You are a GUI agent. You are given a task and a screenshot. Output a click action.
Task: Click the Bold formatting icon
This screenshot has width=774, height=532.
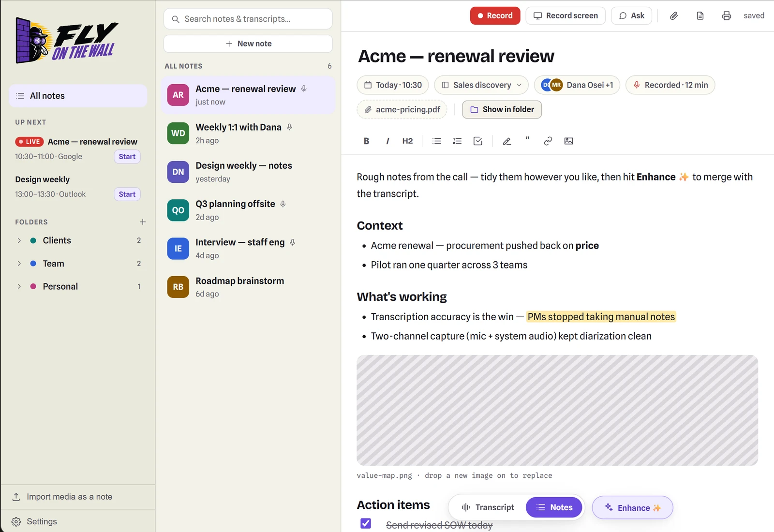[366, 141]
